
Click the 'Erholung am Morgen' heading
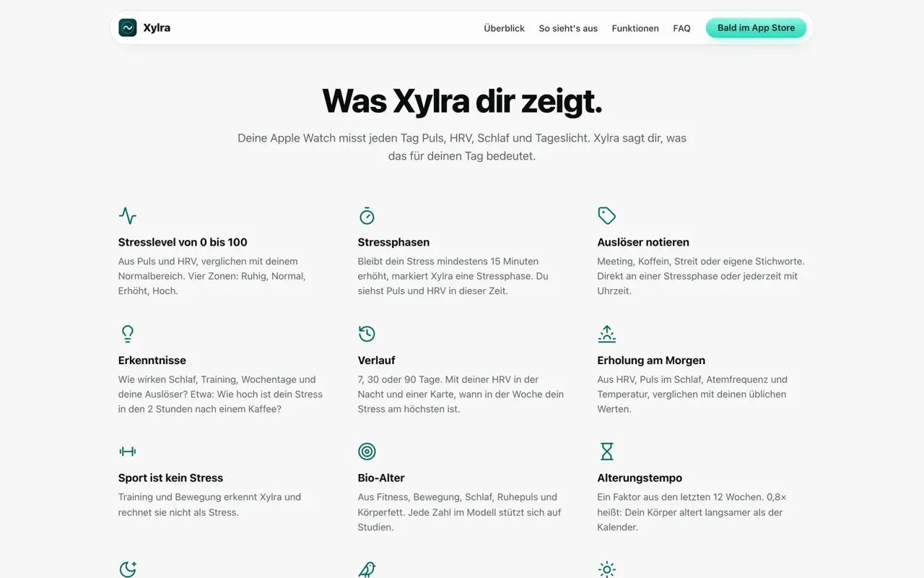(651, 361)
